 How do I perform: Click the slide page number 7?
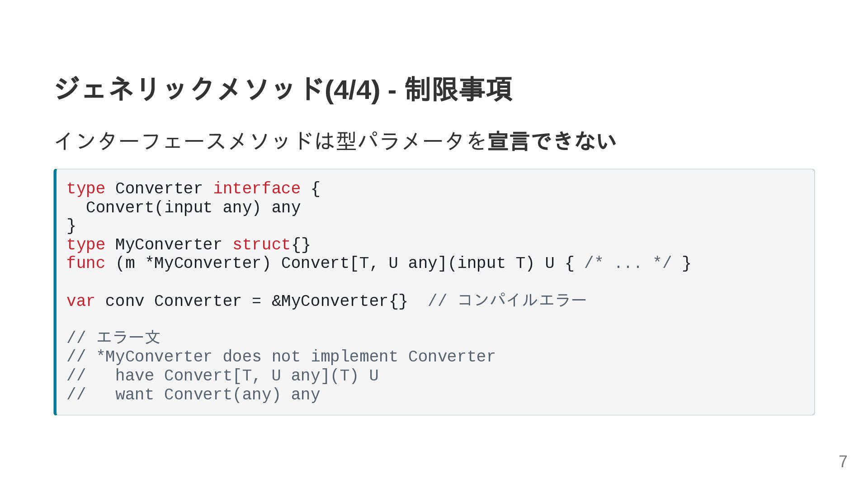click(843, 462)
